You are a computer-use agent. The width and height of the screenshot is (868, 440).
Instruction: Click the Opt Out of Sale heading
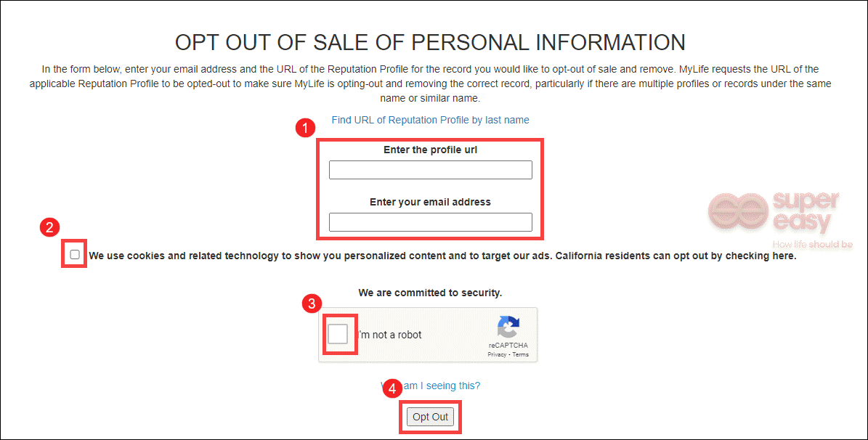point(430,43)
